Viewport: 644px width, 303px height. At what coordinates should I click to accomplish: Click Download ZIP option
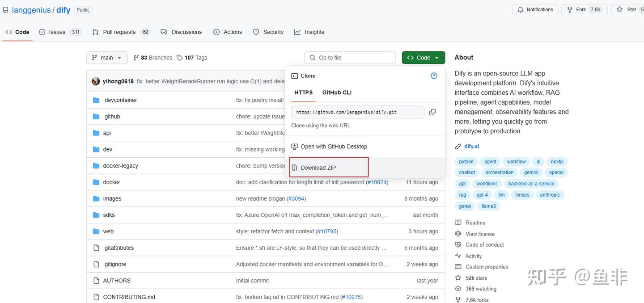click(x=318, y=168)
